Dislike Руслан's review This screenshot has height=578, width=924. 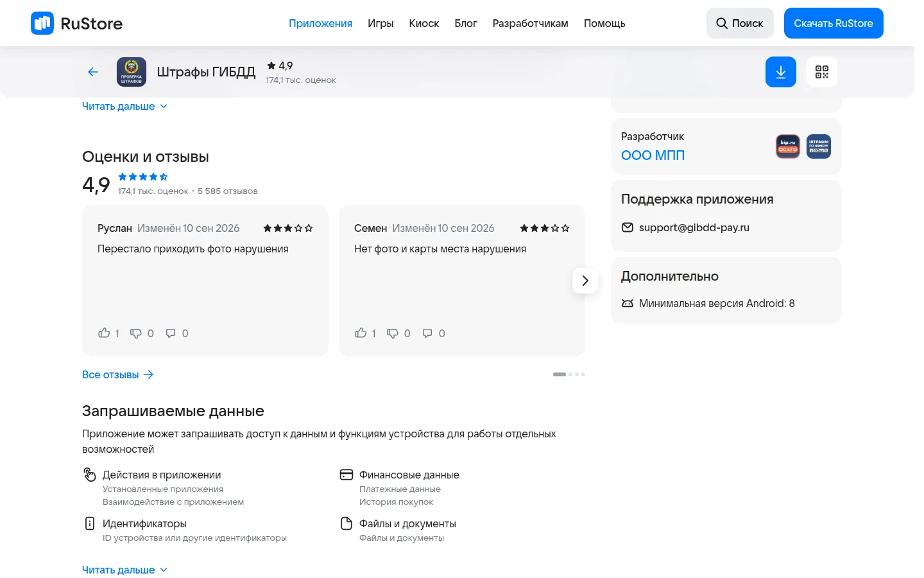[x=136, y=333]
